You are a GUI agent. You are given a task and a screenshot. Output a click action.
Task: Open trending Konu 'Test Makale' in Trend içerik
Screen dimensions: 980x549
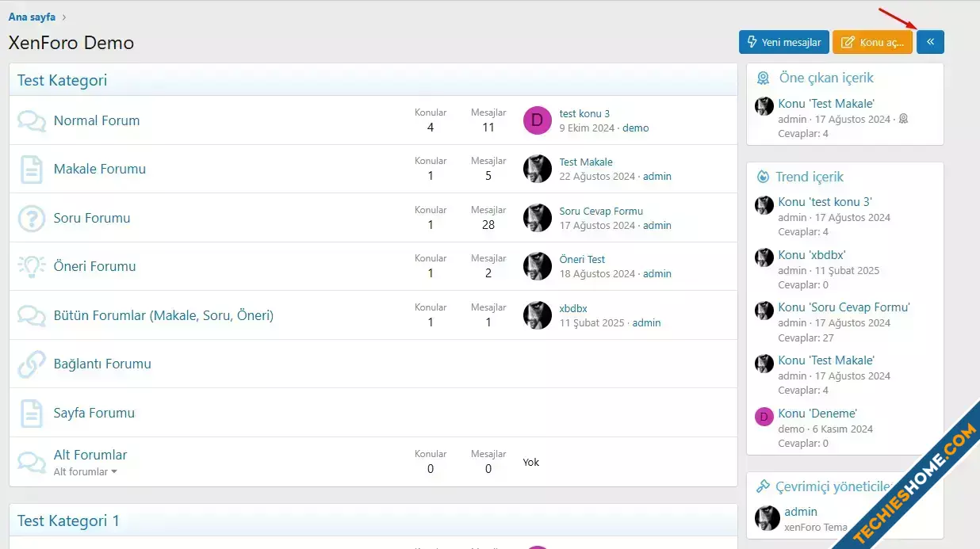pos(826,360)
